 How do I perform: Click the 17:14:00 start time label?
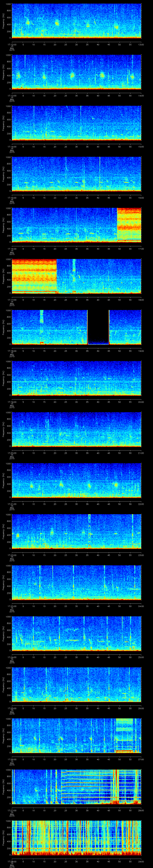pyautogui.click(x=12, y=146)
